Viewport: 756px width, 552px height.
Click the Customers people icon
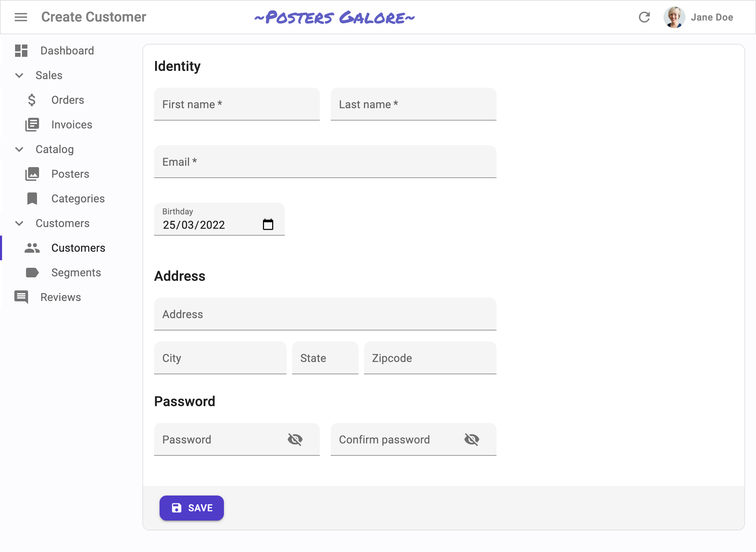[x=32, y=248]
